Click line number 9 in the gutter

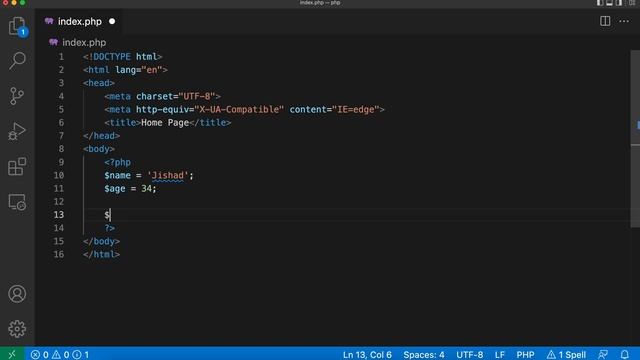(x=61, y=162)
